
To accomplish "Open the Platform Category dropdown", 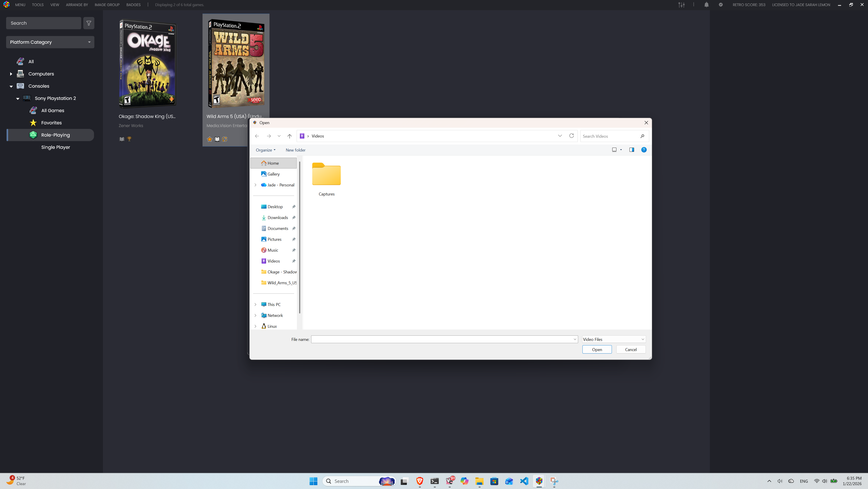I will (x=50, y=42).
